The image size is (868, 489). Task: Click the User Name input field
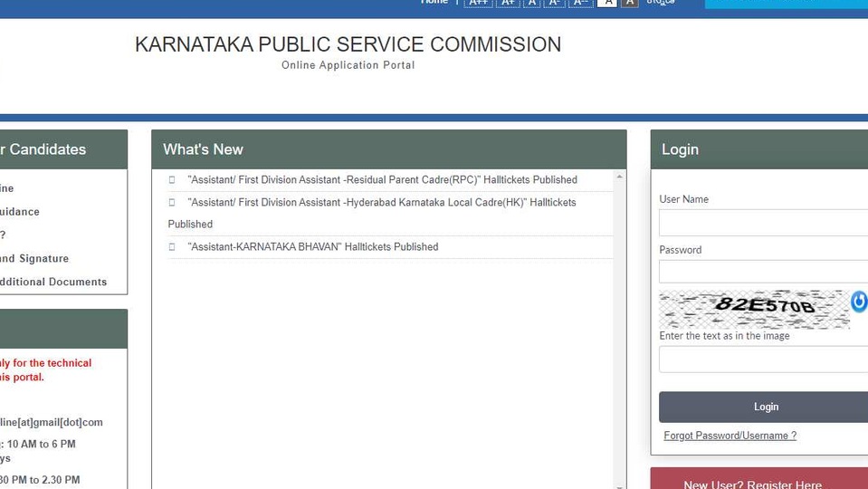click(x=763, y=223)
